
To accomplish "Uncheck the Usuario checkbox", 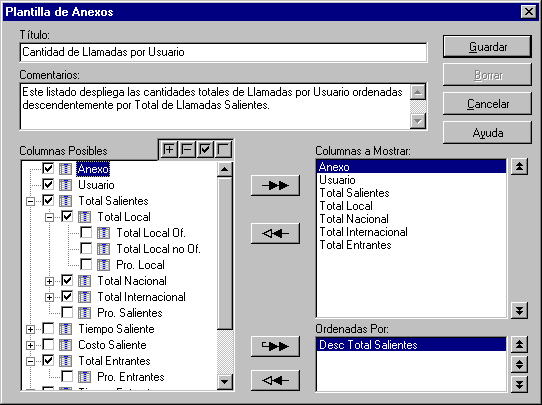I will click(x=48, y=184).
